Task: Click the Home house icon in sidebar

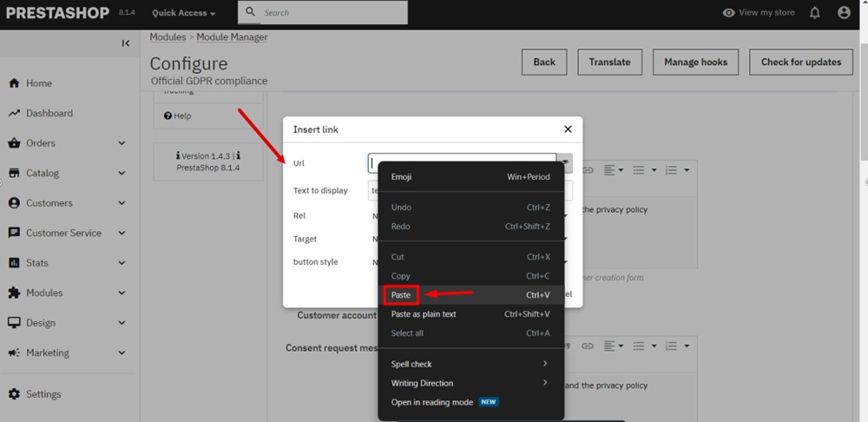Action: coord(15,83)
